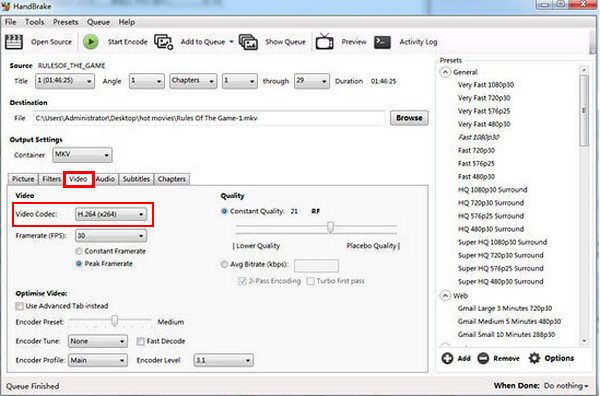The width and height of the screenshot is (600, 396).
Task: Switch to the Subtitles tab
Action: pos(136,179)
